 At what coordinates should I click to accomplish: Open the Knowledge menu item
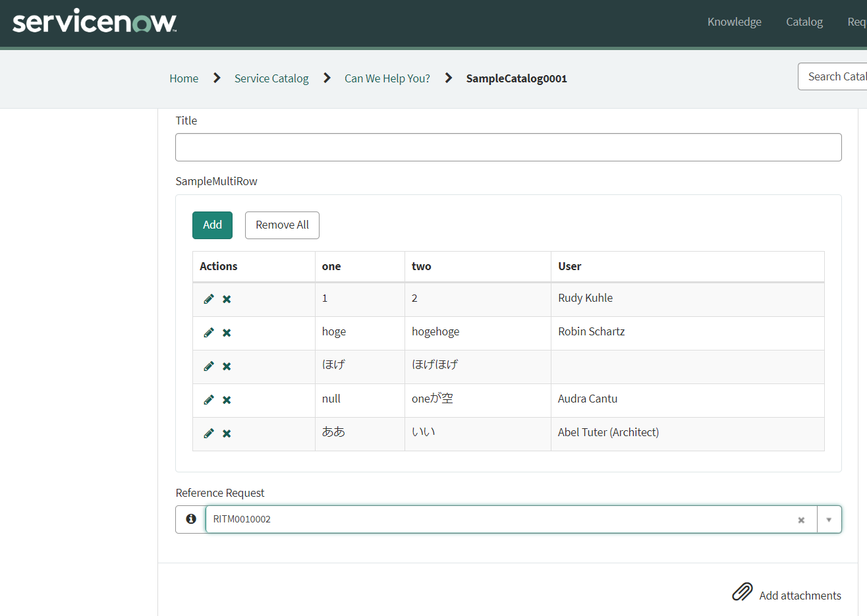pos(734,22)
